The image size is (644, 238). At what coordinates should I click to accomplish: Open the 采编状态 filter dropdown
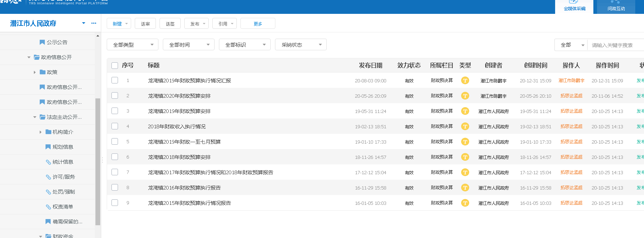tap(301, 45)
